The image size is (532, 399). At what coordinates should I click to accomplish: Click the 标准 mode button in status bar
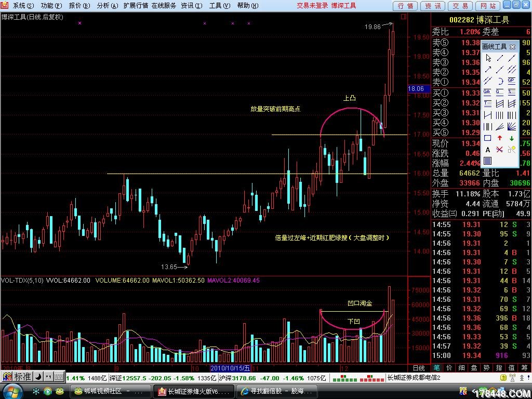pos(22,377)
